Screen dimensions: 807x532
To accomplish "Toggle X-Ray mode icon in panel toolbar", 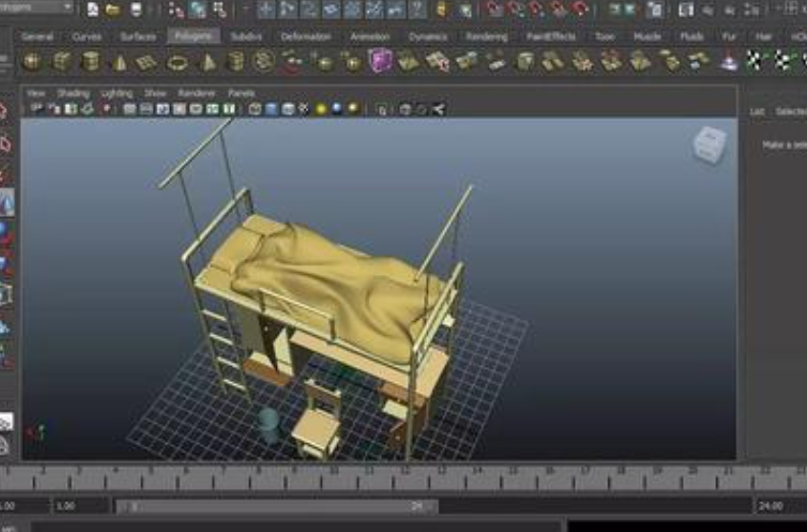I will [x=406, y=109].
